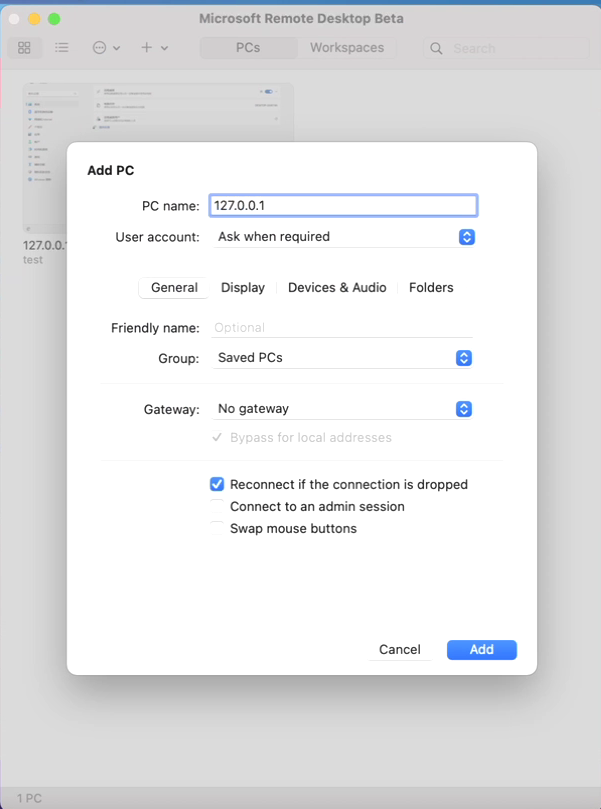
Task: Focus the PC name input field
Action: [x=343, y=205]
